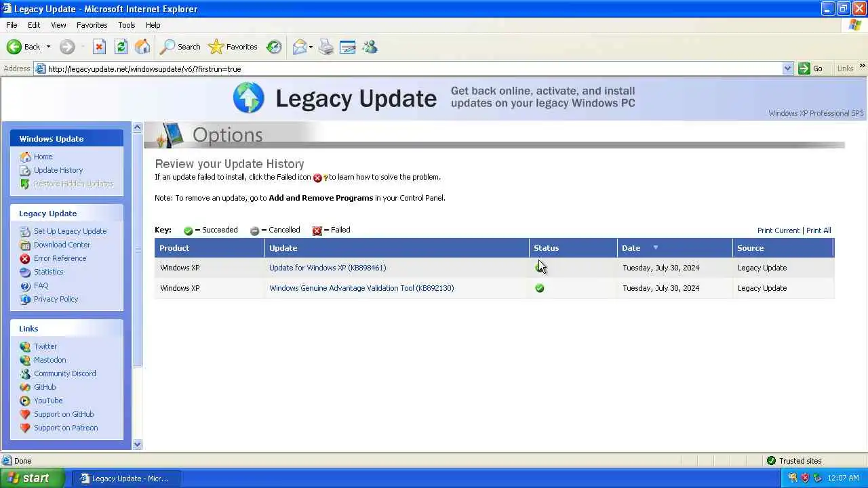Click the Search magnifier toolbar button
Viewport: 868px width, 488px height.
(x=180, y=47)
